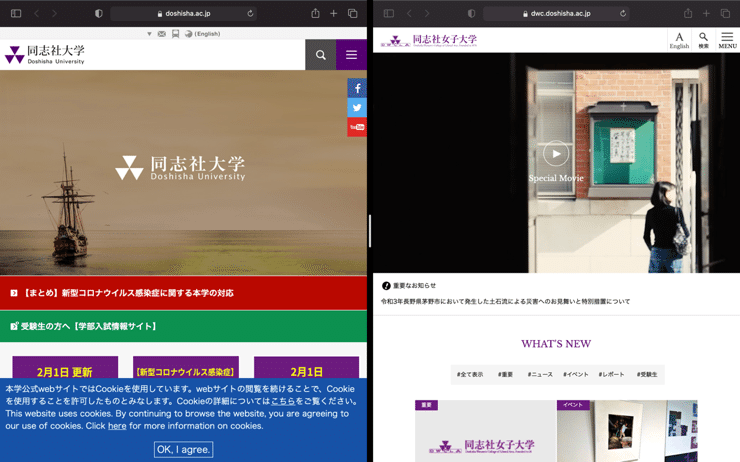This screenshot has height=462, width=740.
Task: Filter news by #ニュース tag
Action: [540, 375]
